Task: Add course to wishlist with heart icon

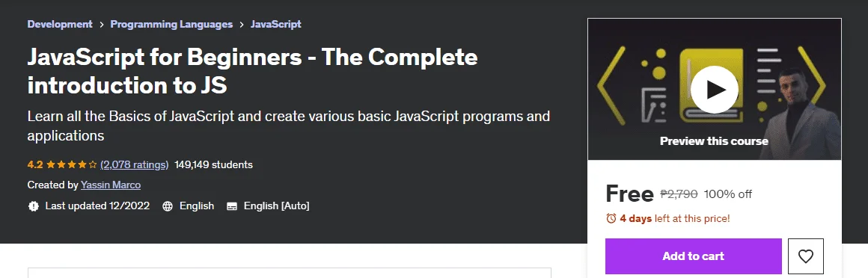Action: point(805,256)
